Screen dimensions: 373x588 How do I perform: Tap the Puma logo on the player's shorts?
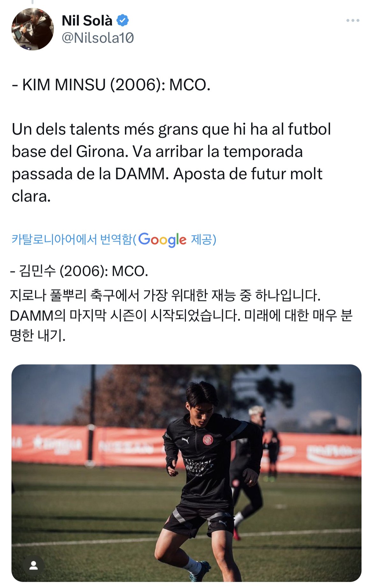(x=223, y=523)
